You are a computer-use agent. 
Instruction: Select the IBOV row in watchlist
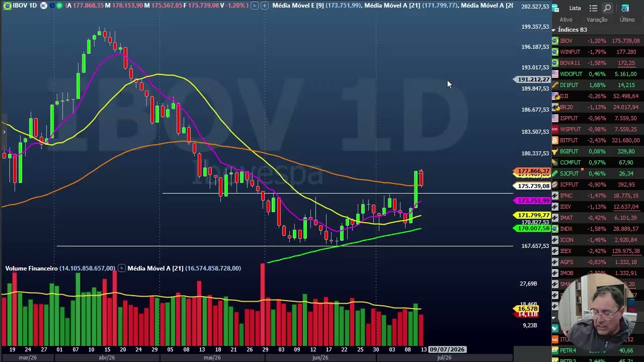pyautogui.click(x=597, y=41)
